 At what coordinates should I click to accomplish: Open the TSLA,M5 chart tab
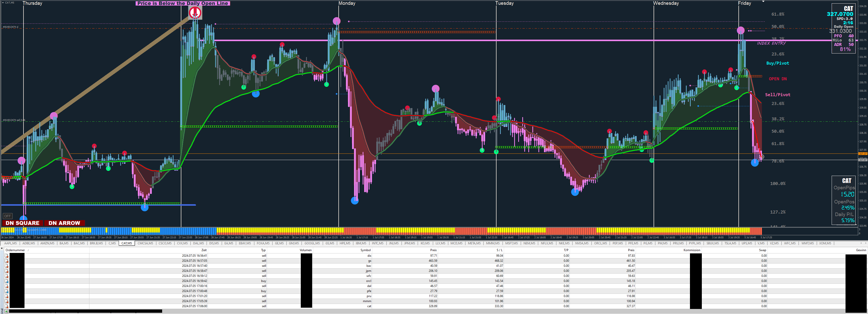[730, 243]
